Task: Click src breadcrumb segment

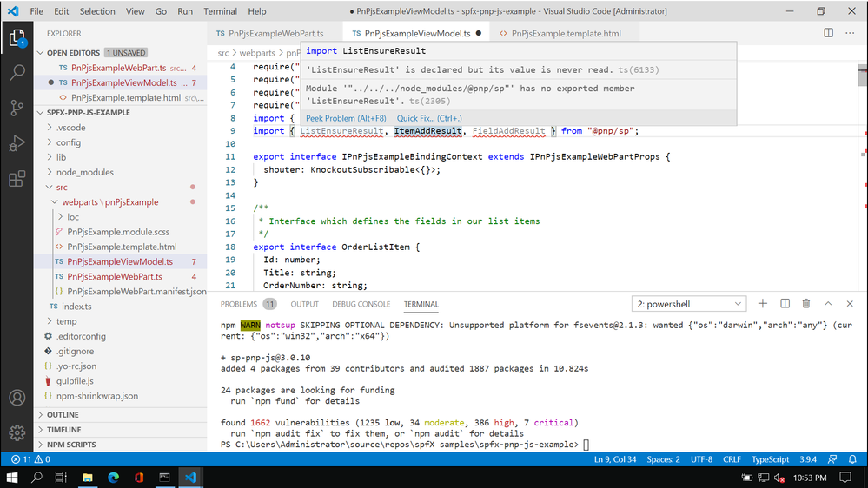Action: (222, 53)
